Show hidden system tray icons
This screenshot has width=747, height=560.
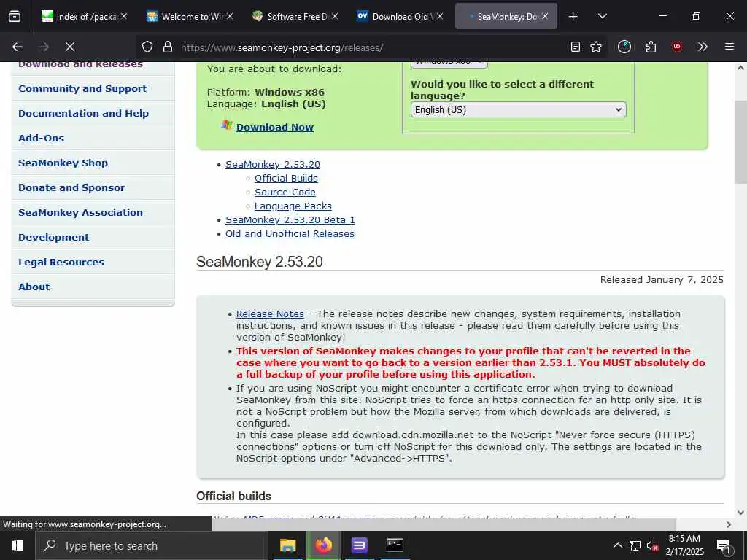(x=617, y=545)
